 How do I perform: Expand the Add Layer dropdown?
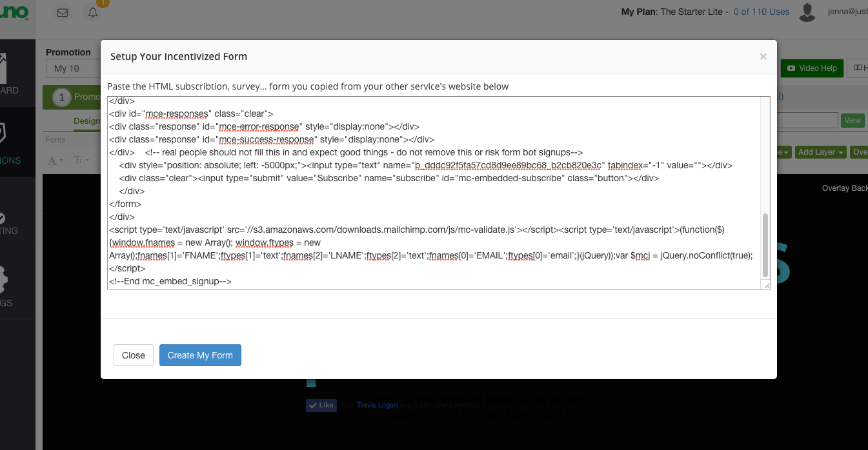pyautogui.click(x=821, y=152)
